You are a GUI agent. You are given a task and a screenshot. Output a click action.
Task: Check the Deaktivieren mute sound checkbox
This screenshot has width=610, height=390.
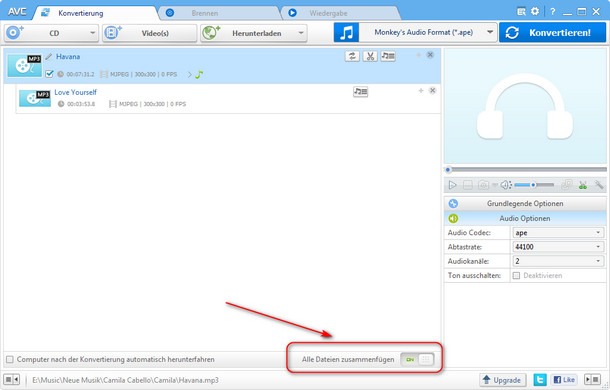point(516,276)
